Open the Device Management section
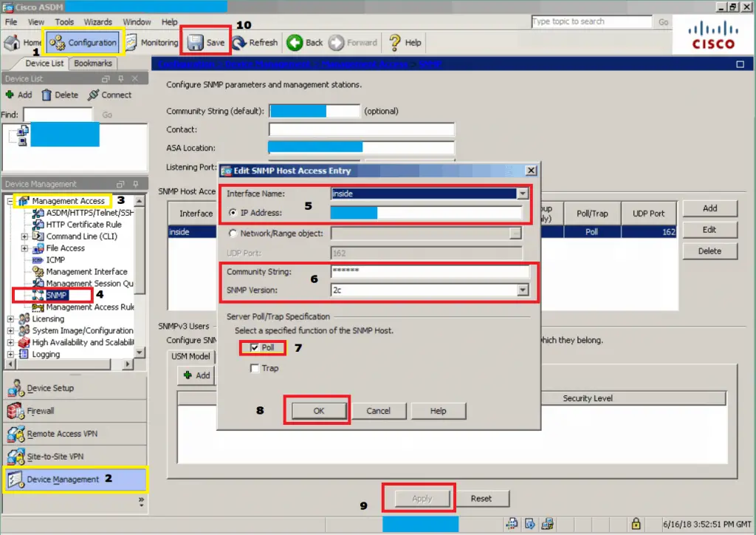 (x=75, y=479)
